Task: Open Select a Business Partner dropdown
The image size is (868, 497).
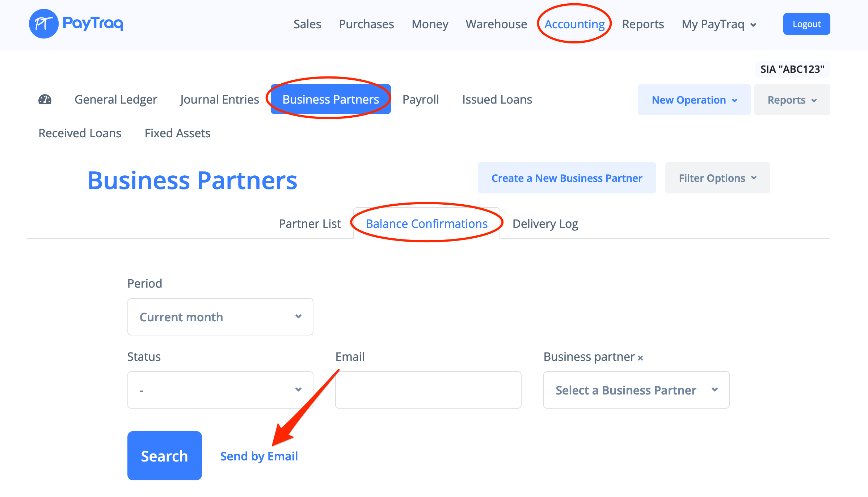Action: coord(636,390)
